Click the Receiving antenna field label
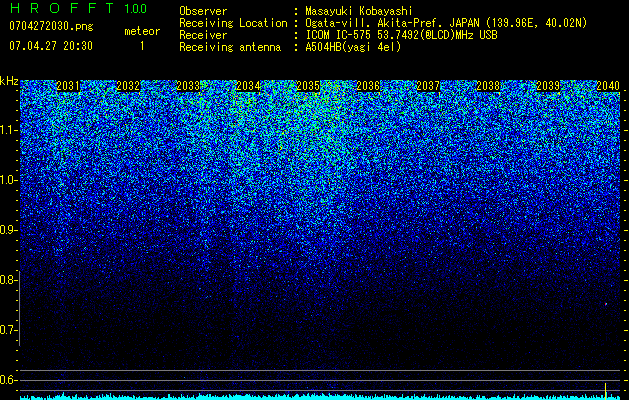Screen dimensions: 629x400 pos(230,47)
